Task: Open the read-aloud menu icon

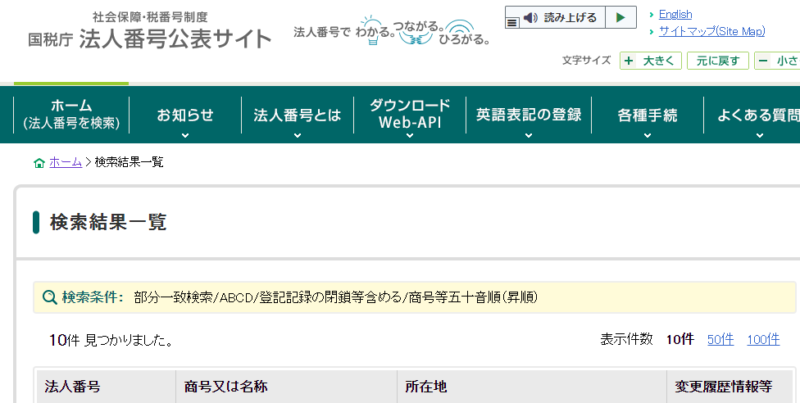Action: click(513, 18)
